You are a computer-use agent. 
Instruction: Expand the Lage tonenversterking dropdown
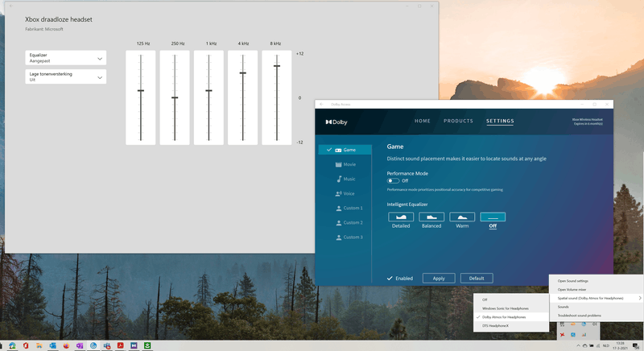(66, 76)
